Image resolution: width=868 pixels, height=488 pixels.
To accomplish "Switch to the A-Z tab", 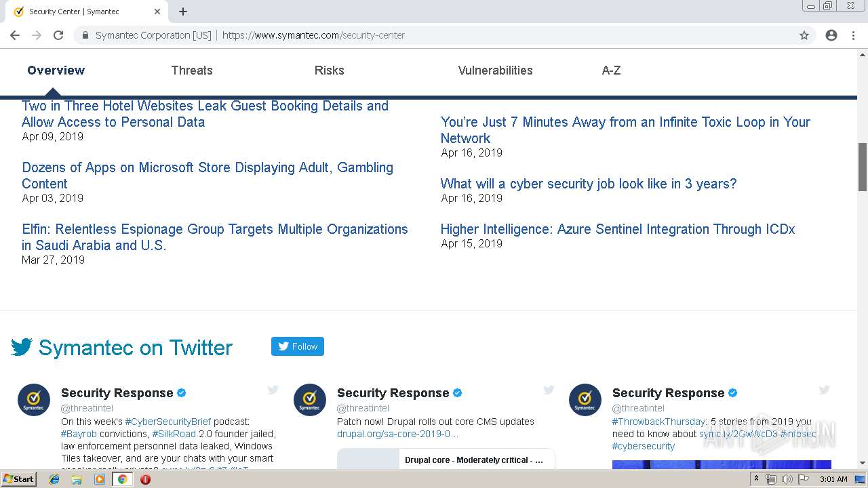I will point(612,70).
